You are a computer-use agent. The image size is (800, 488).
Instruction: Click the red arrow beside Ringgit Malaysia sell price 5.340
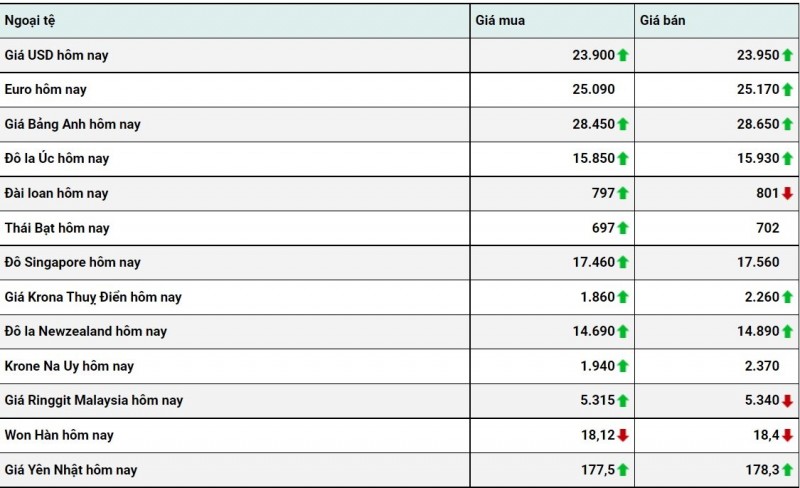click(787, 401)
